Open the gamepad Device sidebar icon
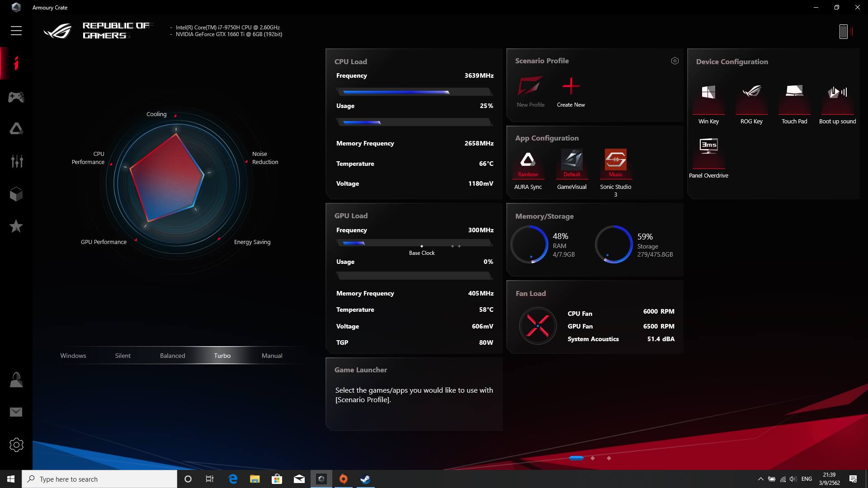This screenshot has height=488, width=868. point(16,97)
